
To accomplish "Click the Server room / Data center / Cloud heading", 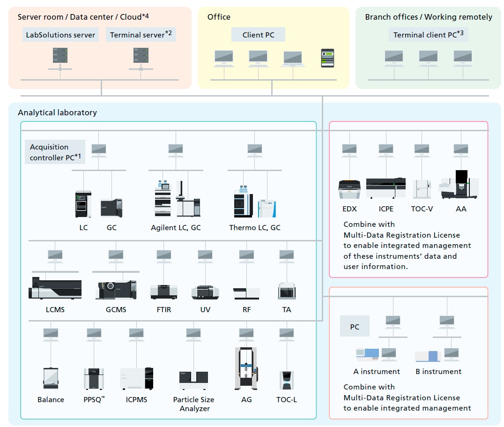I will point(83,17).
